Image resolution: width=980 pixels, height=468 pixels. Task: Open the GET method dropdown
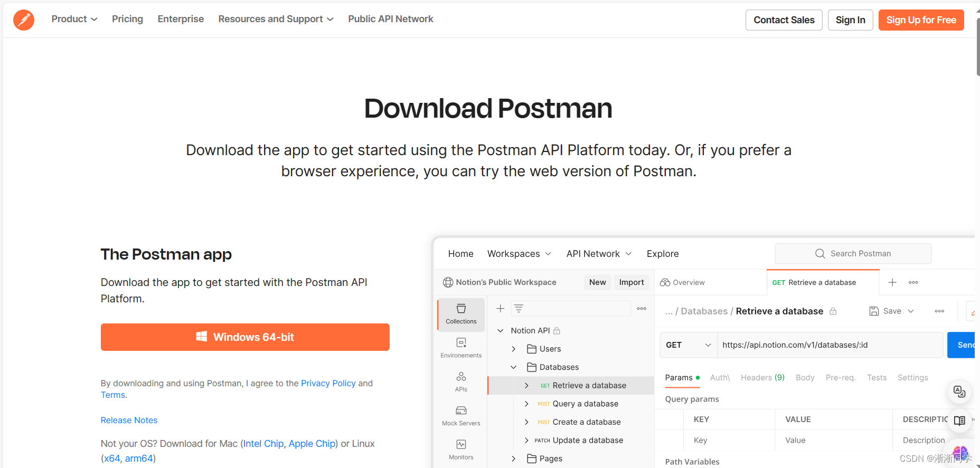(689, 345)
